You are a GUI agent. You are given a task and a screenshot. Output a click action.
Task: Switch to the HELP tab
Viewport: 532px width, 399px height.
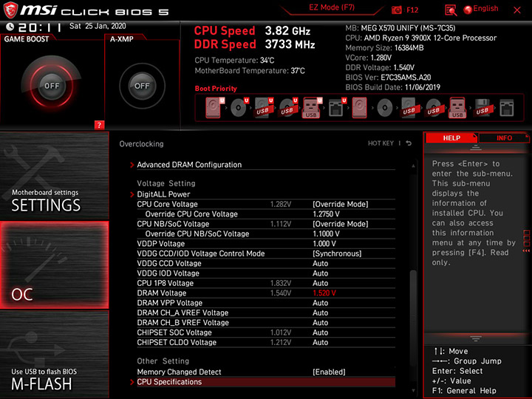(x=451, y=138)
